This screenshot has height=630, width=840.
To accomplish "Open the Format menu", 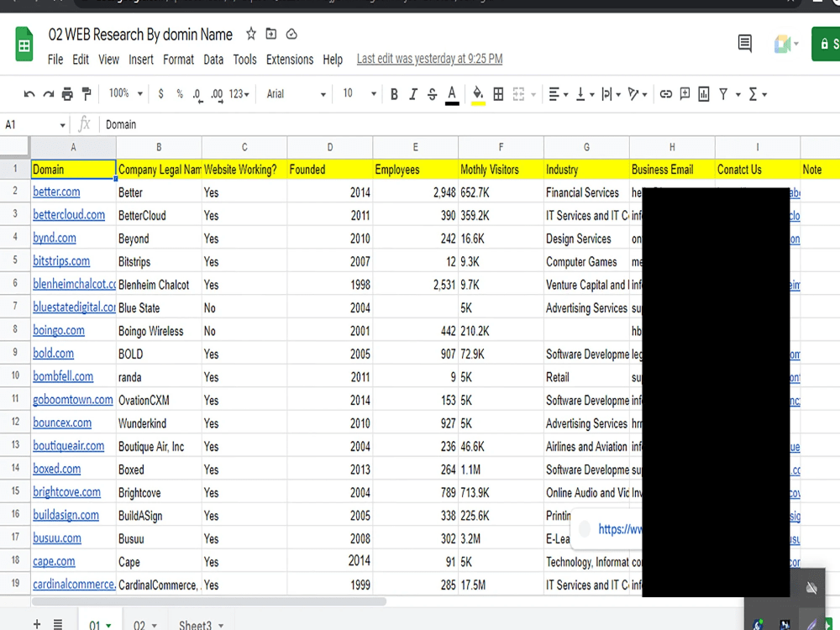I will 178,59.
